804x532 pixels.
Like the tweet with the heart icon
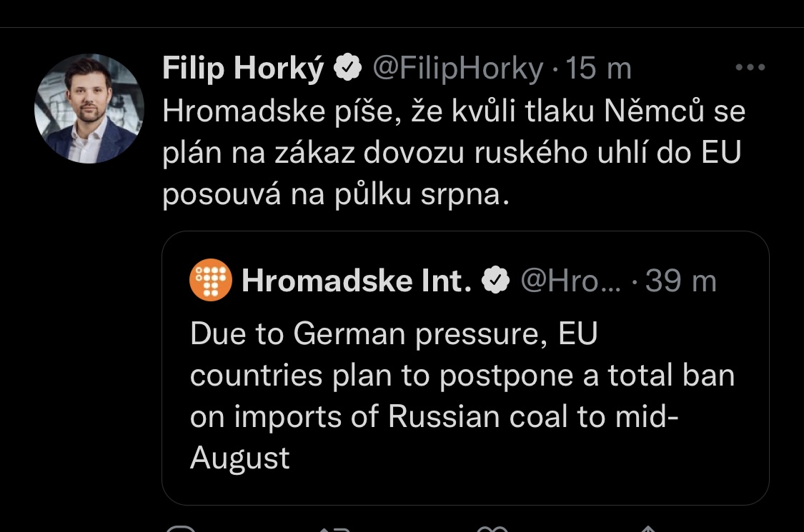point(491,529)
